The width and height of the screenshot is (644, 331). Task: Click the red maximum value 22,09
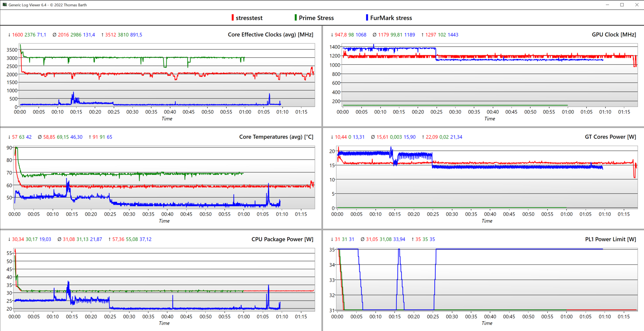pyautogui.click(x=432, y=137)
